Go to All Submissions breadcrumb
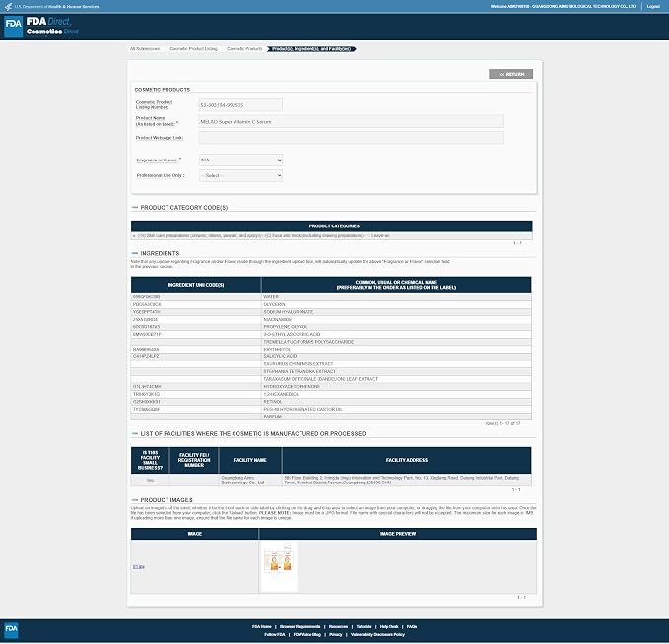 145,49
